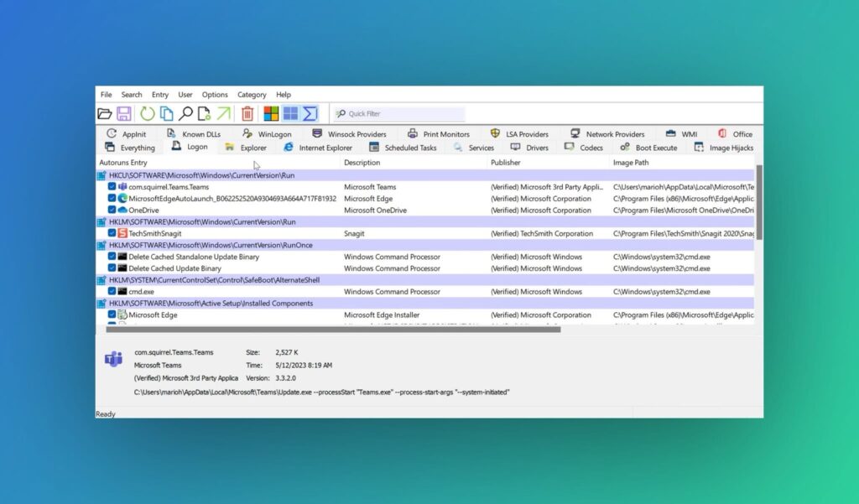Sort by the Publisher column header
This screenshot has width=859, height=504.
click(x=506, y=163)
